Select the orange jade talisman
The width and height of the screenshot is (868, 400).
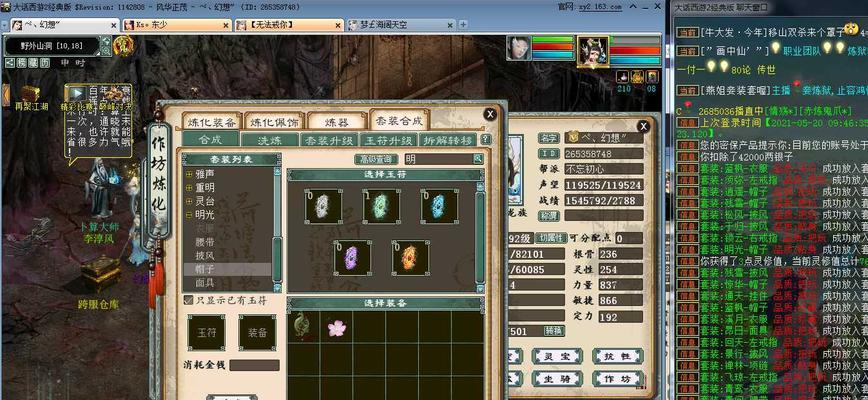coord(410,257)
